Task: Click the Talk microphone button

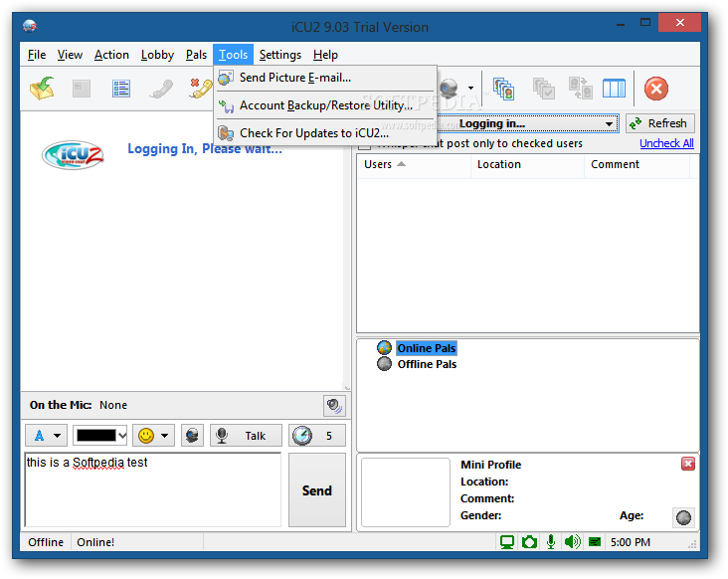Action: [246, 436]
